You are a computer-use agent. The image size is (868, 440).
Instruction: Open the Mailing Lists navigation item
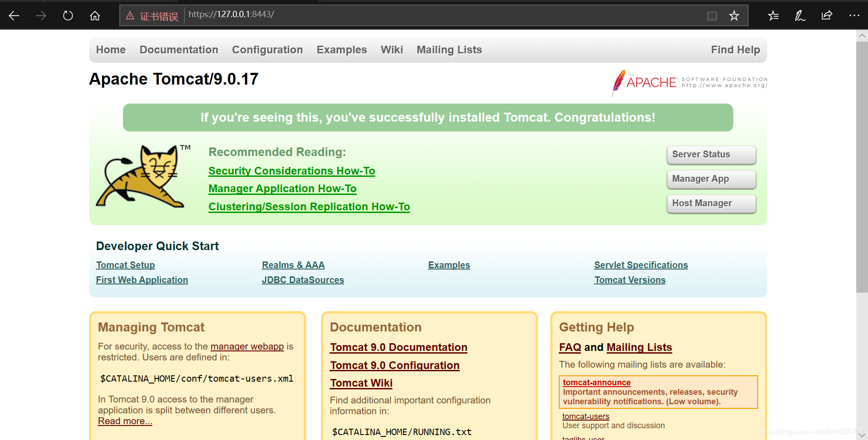click(449, 50)
